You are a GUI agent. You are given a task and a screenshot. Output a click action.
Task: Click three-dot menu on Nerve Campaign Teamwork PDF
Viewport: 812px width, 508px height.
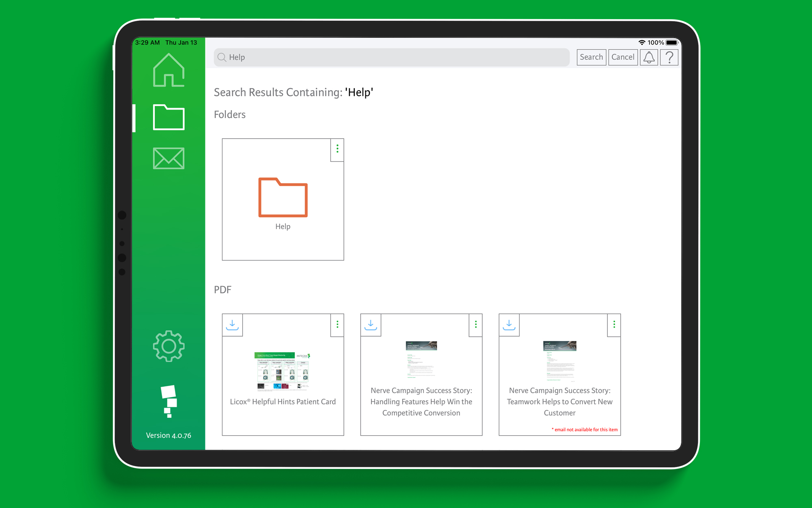pos(614,325)
